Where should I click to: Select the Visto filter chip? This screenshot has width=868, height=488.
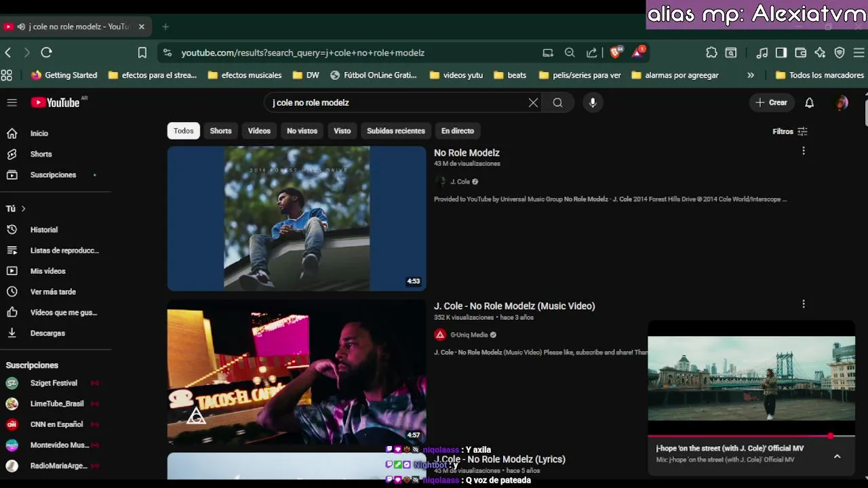pos(342,131)
